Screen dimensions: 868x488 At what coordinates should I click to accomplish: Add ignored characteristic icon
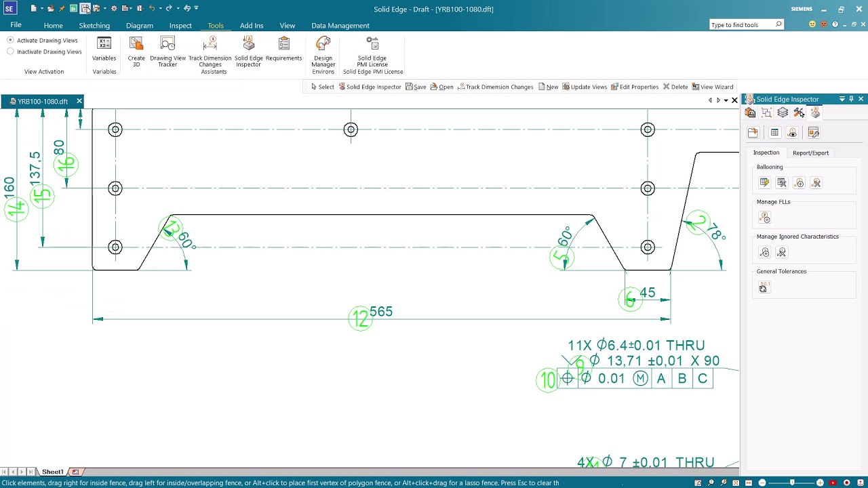click(764, 252)
